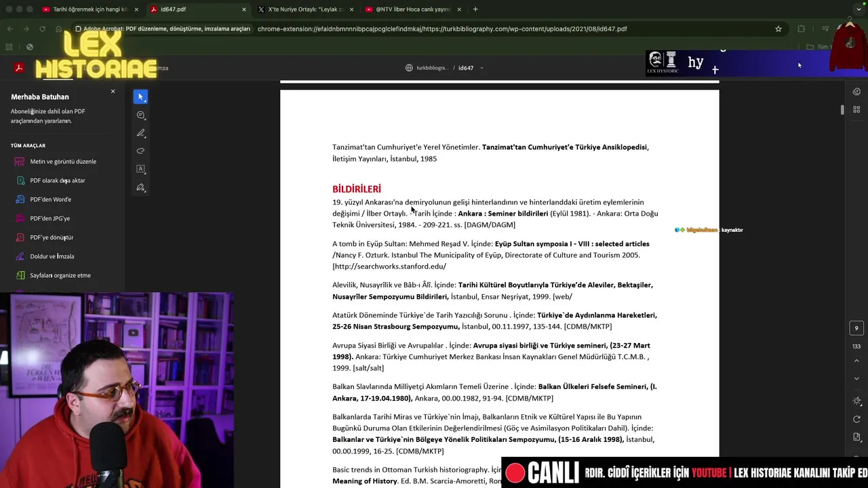Close the X'te Nuriye Ortaylı tab
Image resolution: width=868 pixels, height=488 pixels.
pyautogui.click(x=351, y=9)
